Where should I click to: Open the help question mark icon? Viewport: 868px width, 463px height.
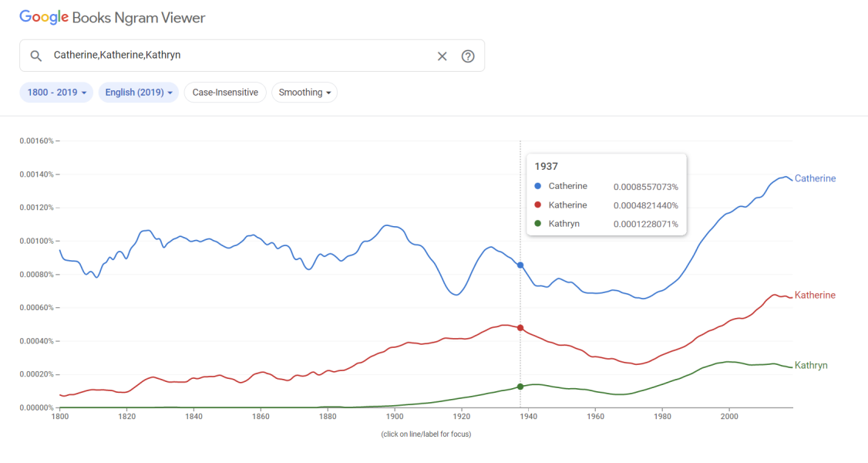coord(468,56)
